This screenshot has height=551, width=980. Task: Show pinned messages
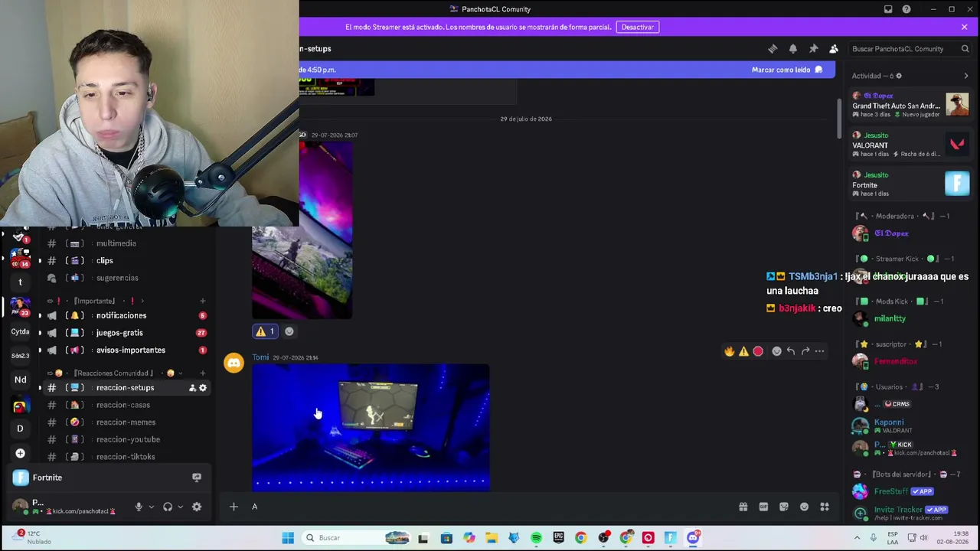point(813,49)
